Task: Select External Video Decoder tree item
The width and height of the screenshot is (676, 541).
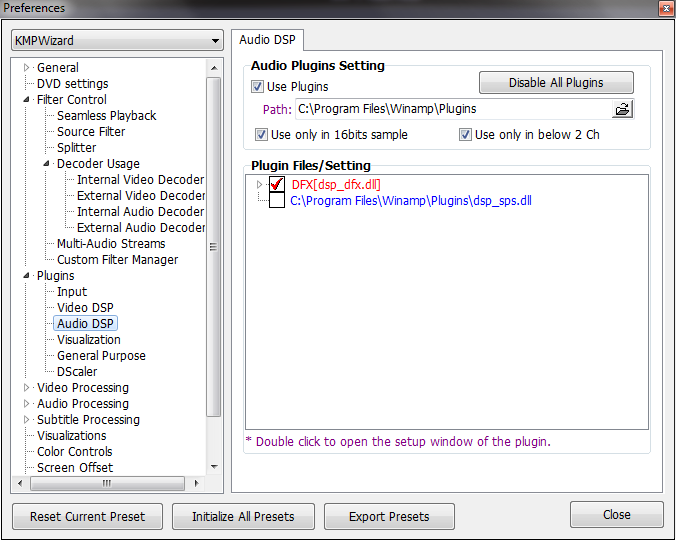Action: point(141,195)
